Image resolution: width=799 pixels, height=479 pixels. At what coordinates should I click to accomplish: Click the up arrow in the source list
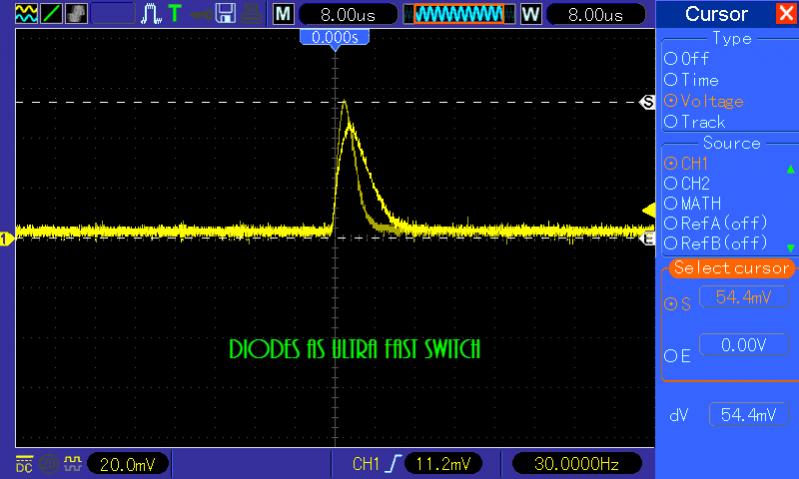(790, 169)
